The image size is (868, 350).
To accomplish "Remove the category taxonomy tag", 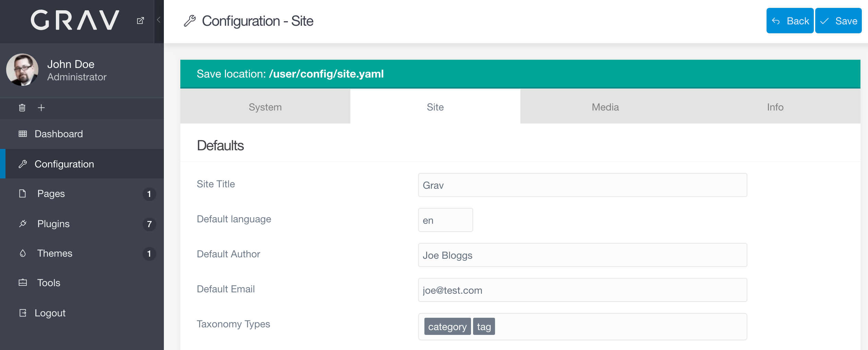I will coord(447,326).
